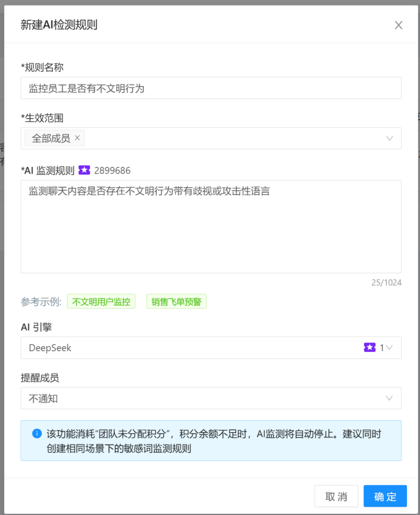Click the 确定 confirm button
This screenshot has height=515, width=420.
click(385, 496)
